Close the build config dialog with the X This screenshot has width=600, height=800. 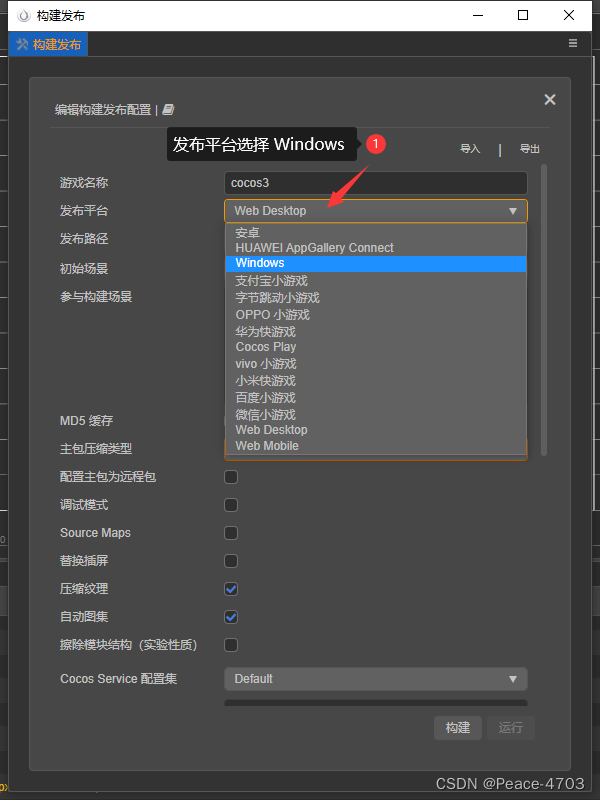point(549,99)
